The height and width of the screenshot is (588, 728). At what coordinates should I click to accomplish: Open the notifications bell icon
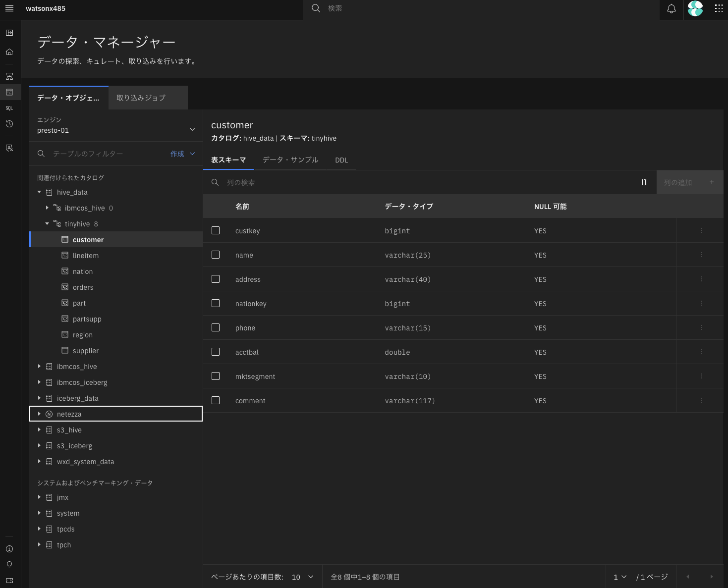pyautogui.click(x=671, y=8)
